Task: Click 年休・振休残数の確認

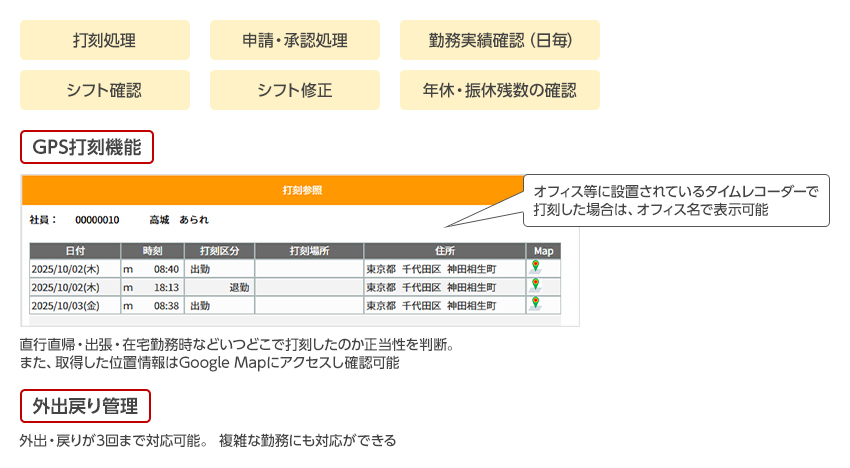Action: pos(500,90)
